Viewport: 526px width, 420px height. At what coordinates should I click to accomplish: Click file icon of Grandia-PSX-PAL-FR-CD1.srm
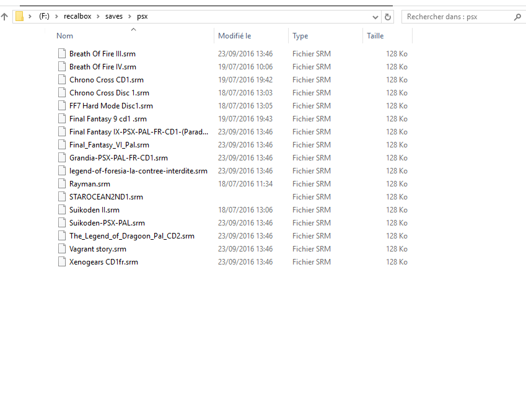(62, 158)
